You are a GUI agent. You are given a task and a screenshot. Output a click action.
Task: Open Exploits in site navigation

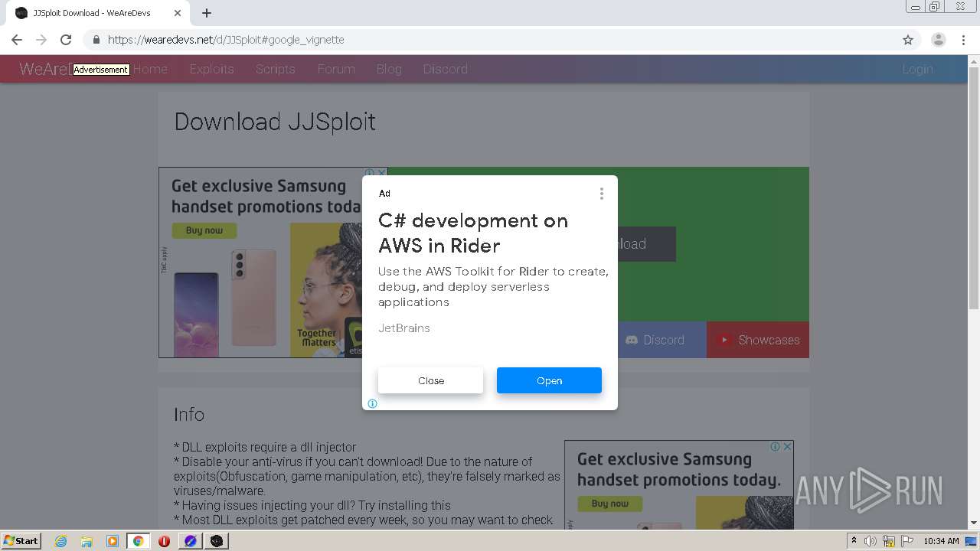[211, 69]
